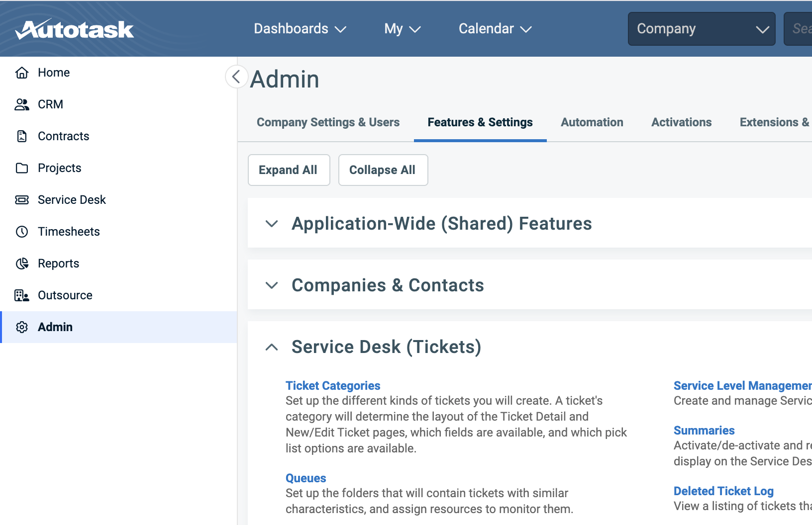Open Service Desk in the sidebar
The image size is (812, 525).
[118, 200]
